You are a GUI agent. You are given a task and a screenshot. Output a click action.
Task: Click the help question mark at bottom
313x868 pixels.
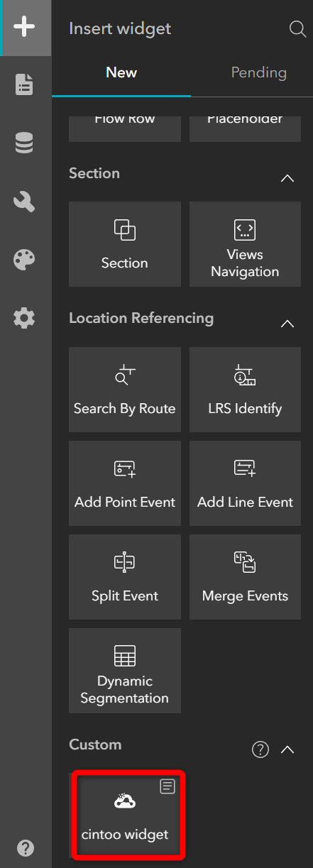pos(25,847)
